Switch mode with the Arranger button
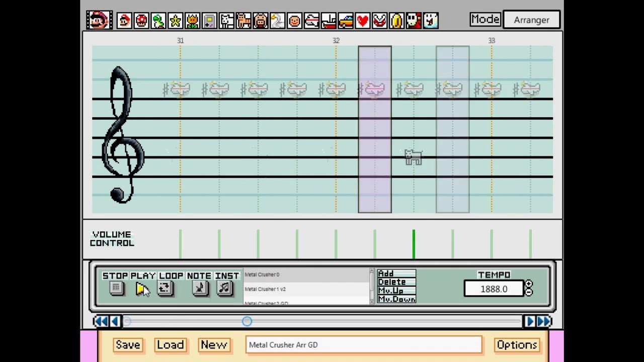 point(531,20)
